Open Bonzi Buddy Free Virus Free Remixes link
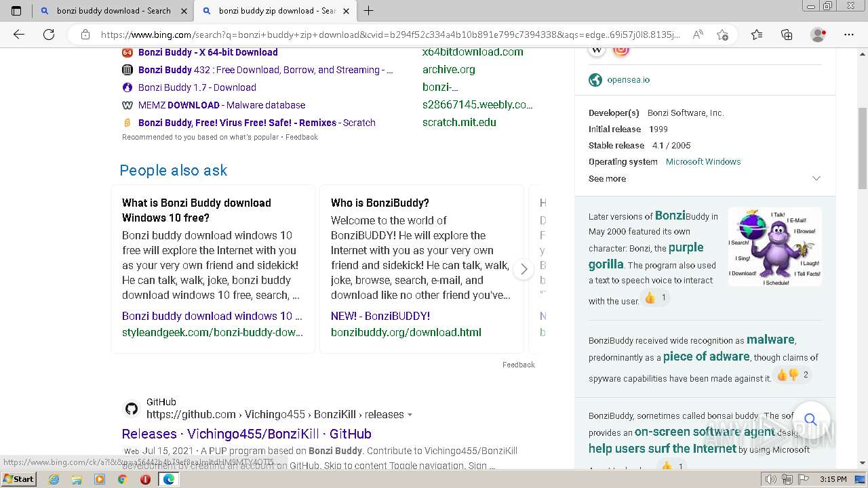Viewport: 868px width, 488px height. pos(257,123)
